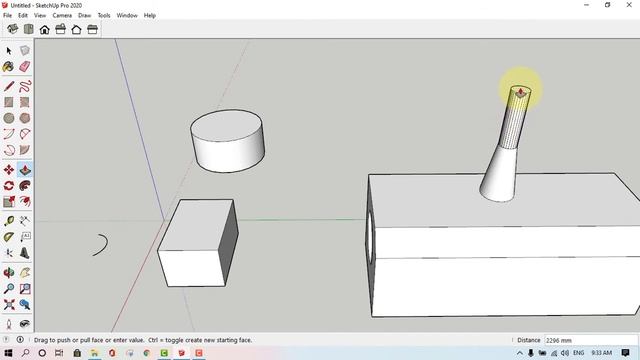Select the Scale tool

tap(9, 202)
